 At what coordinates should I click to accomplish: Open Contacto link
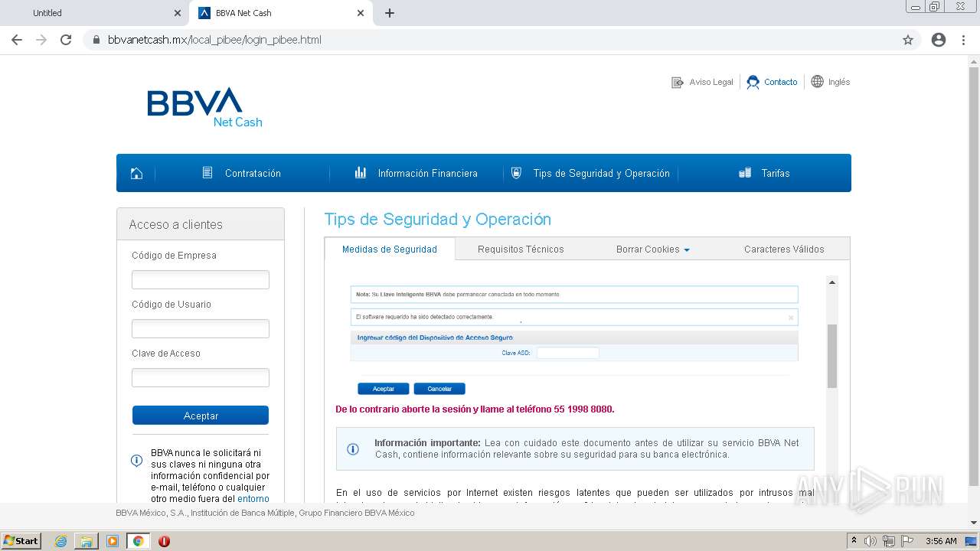click(x=781, y=82)
